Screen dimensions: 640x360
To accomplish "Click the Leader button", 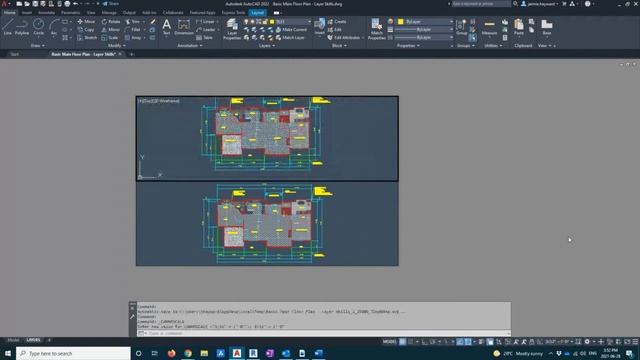I will coord(206,29).
